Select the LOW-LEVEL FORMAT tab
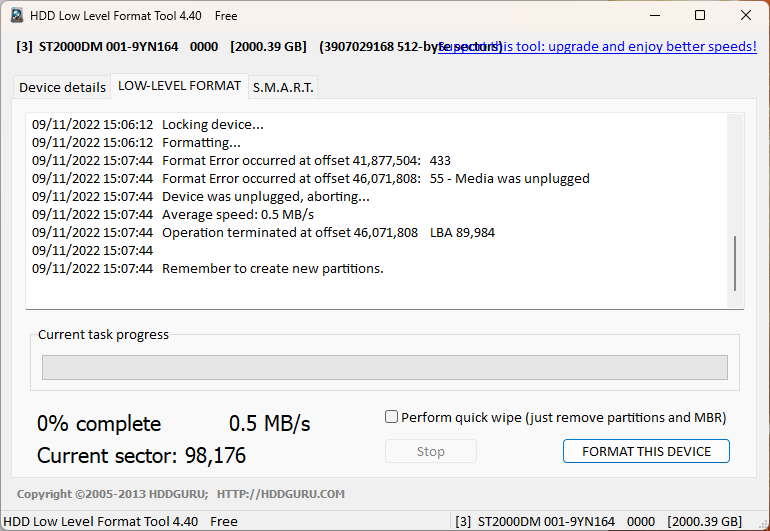770x531 pixels. tap(179, 86)
